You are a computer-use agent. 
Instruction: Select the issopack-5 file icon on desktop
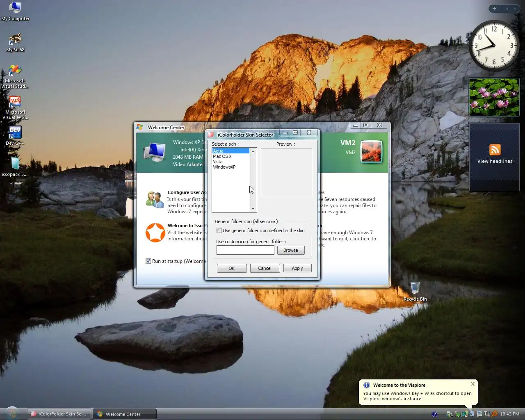point(15,167)
